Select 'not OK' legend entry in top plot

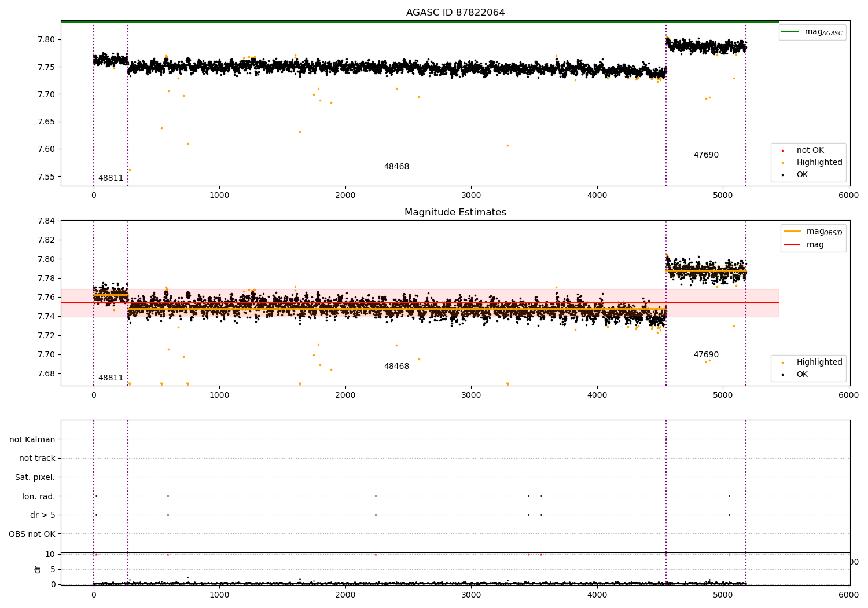click(810, 151)
